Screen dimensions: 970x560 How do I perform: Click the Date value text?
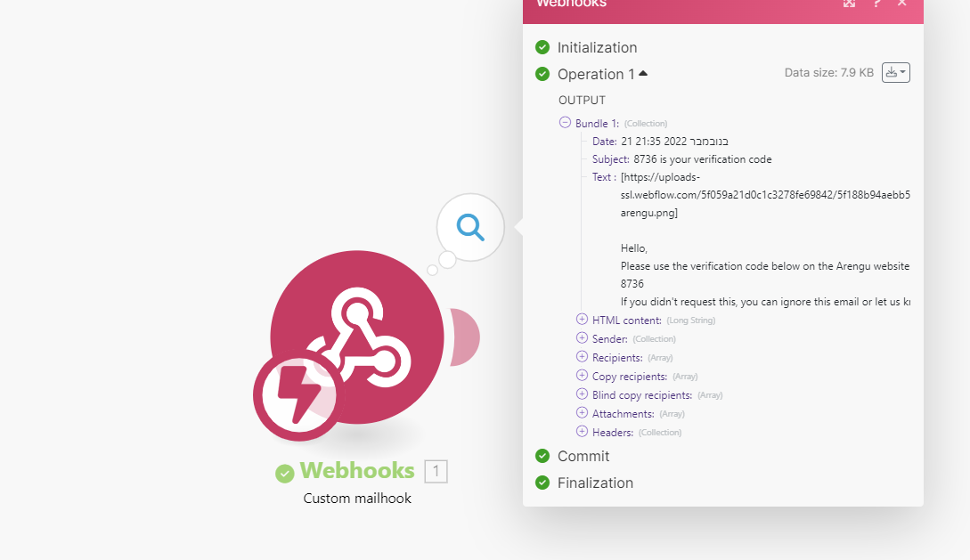(x=675, y=142)
